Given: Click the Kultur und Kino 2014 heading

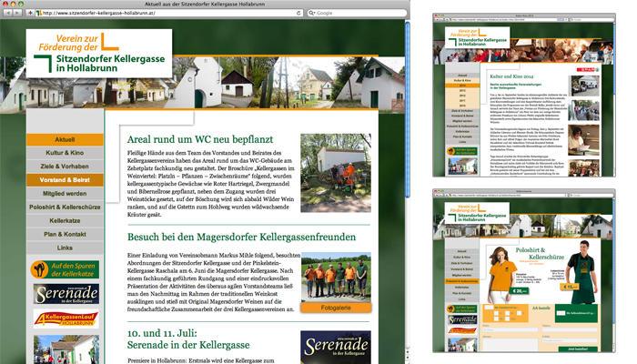Looking at the screenshot, I should (511, 76).
